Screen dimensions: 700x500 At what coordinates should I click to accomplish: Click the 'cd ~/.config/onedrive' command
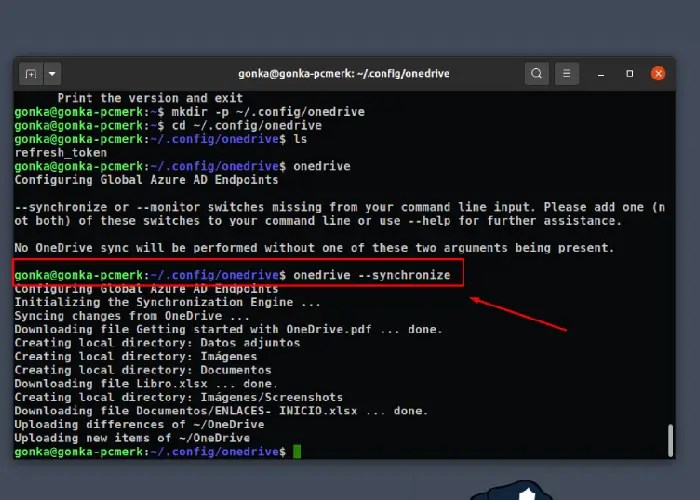click(247, 125)
